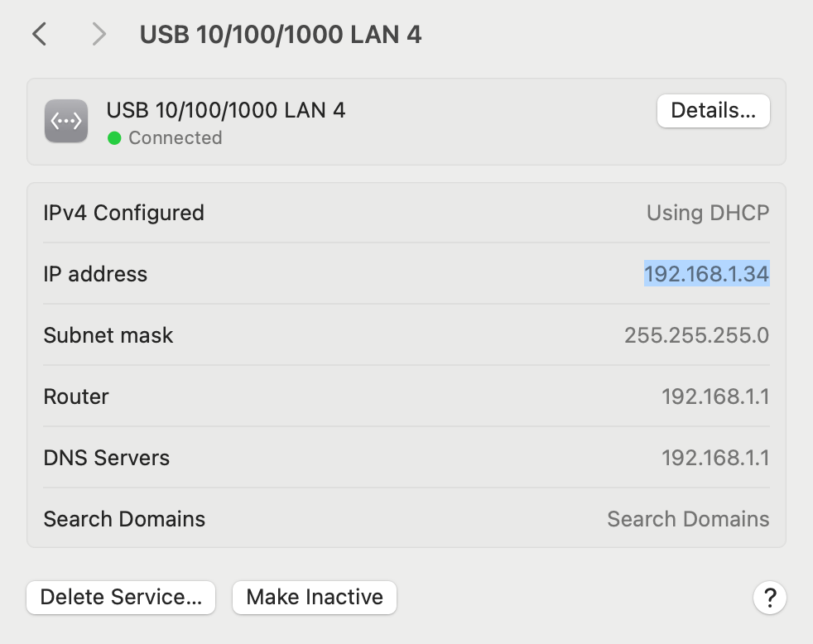Click the page title USB 10/100/1000 LAN 4
Screen dimensions: 813x644
coord(281,35)
